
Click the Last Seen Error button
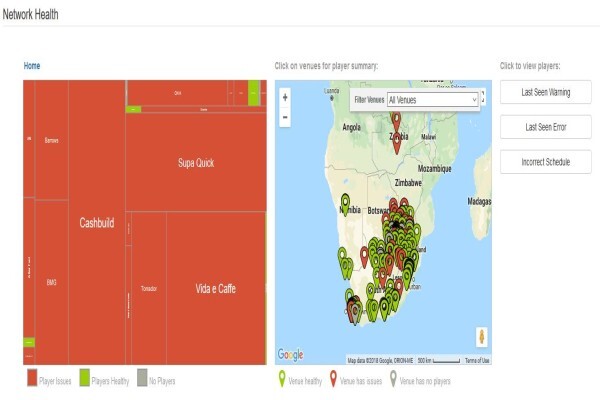click(546, 127)
